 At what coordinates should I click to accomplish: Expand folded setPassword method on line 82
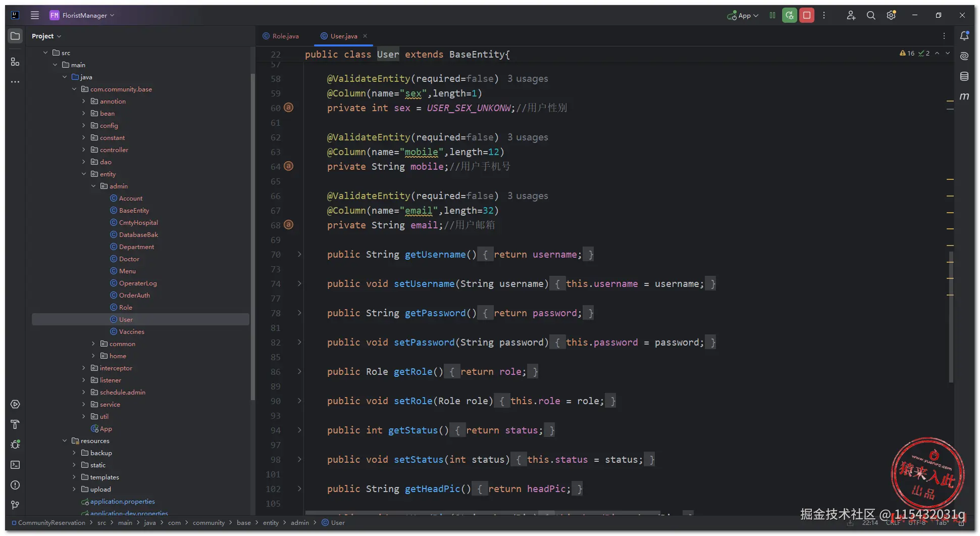299,342
